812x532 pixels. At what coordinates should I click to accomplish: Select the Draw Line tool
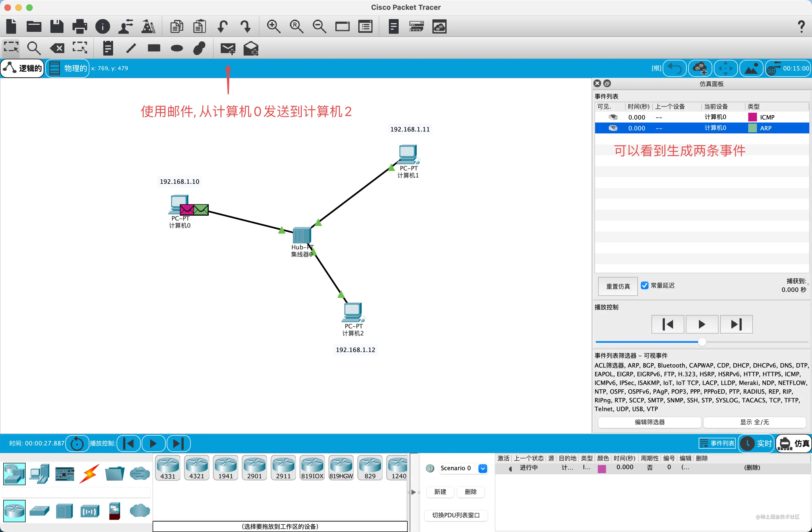(131, 48)
